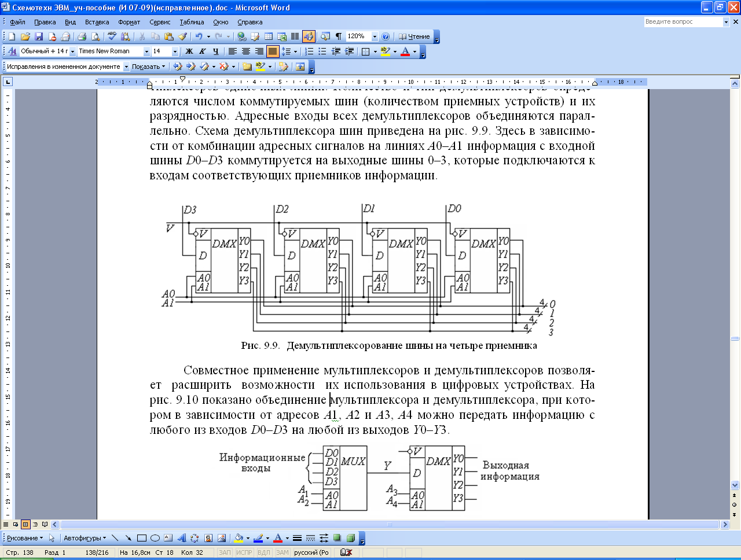This screenshot has width=741, height=560.
Task: Expand the Показать dropdown
Action: (148, 67)
